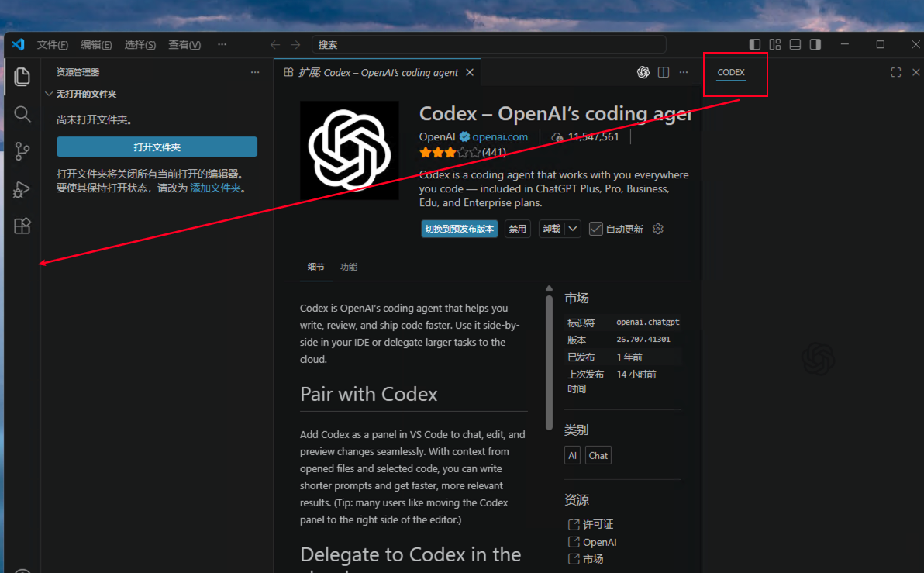Click the 搜索 command center search box

click(489, 45)
